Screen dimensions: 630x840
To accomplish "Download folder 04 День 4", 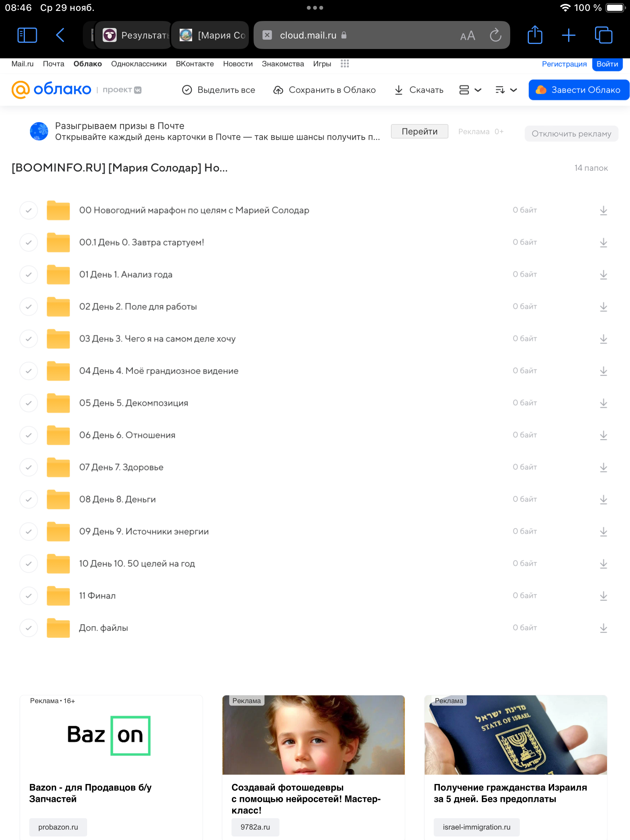I will pyautogui.click(x=603, y=371).
